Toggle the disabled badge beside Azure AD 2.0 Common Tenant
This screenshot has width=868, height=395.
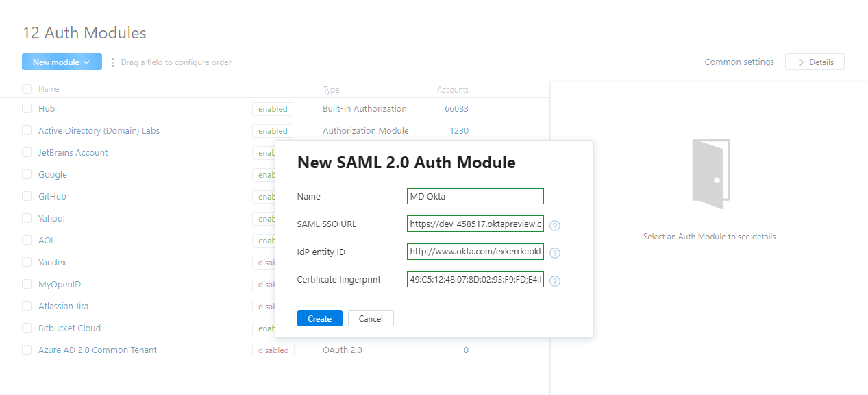(x=273, y=350)
